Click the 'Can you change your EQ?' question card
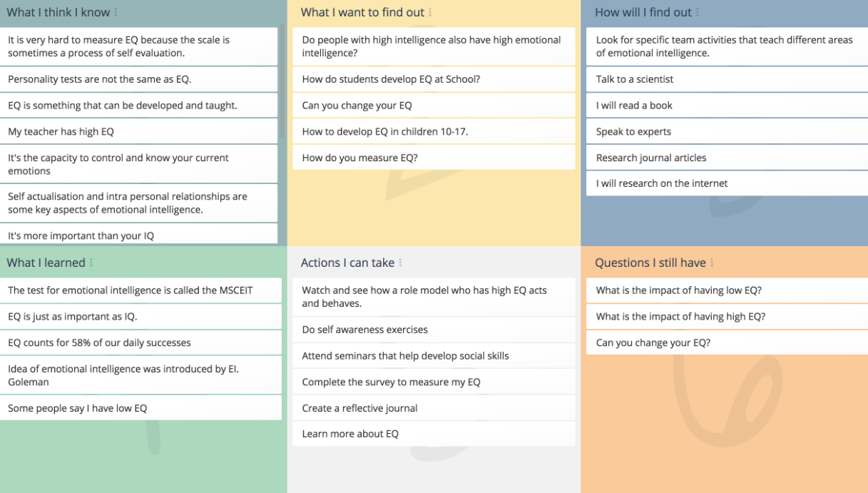 coord(726,342)
